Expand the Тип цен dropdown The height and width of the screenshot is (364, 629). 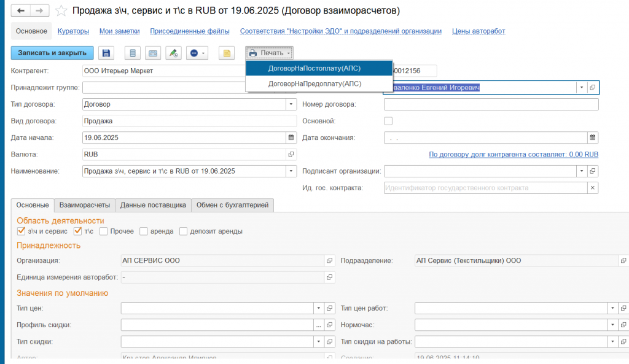click(318, 308)
